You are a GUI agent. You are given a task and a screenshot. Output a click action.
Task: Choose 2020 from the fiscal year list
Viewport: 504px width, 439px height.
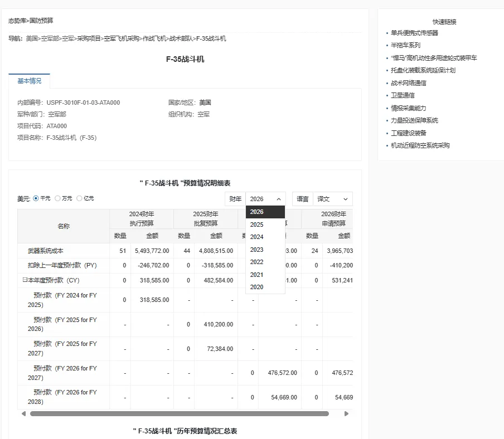(265, 287)
